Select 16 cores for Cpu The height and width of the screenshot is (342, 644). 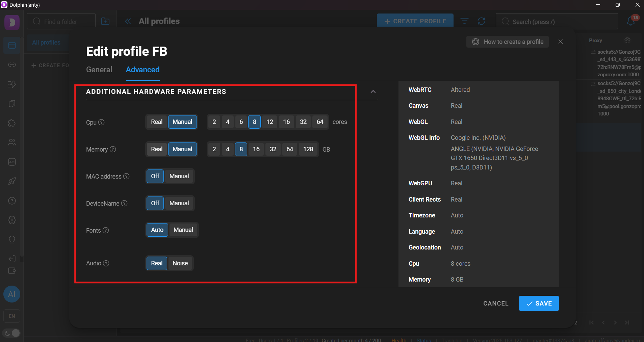pos(286,122)
